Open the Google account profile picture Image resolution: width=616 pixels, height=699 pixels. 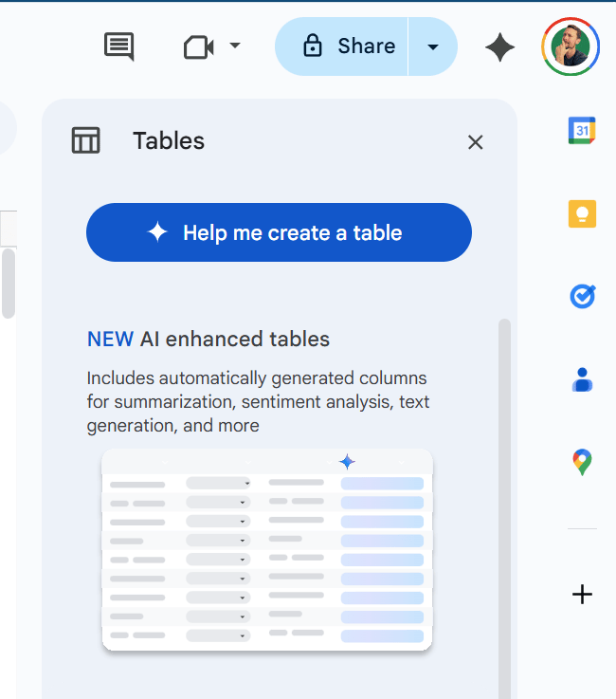pyautogui.click(x=571, y=46)
